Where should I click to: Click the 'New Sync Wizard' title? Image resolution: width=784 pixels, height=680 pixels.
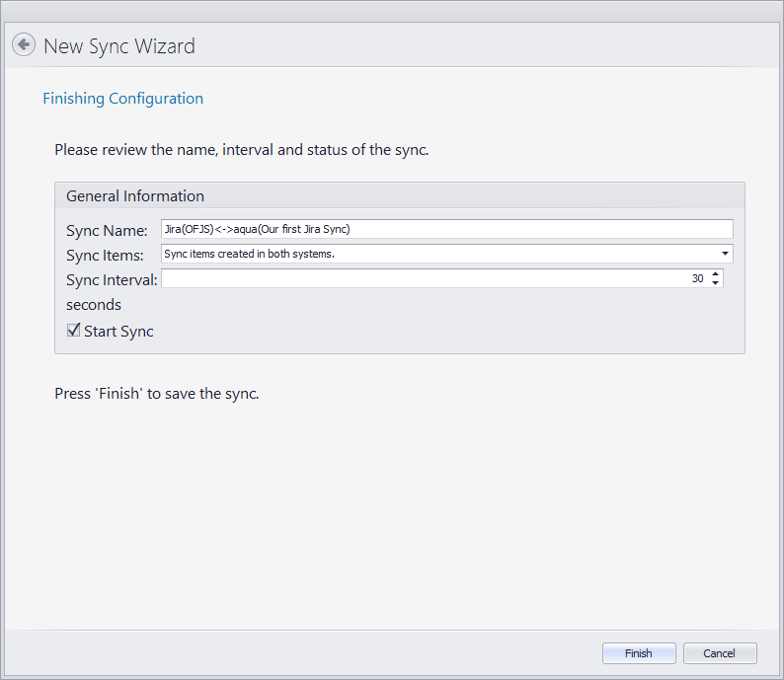point(119,46)
